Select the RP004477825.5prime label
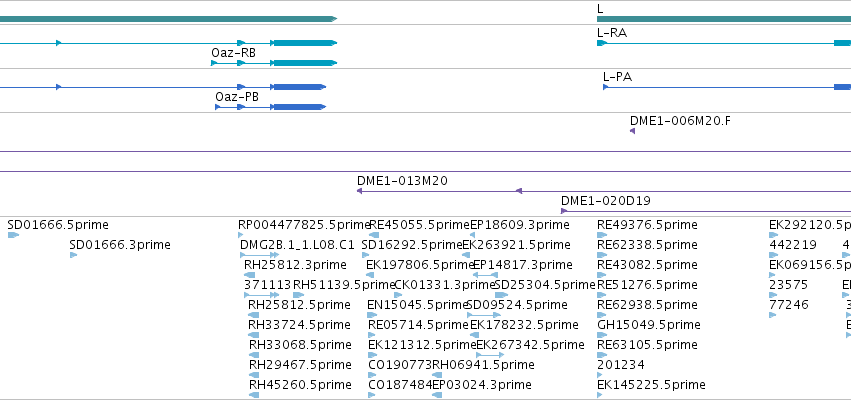 (304, 225)
